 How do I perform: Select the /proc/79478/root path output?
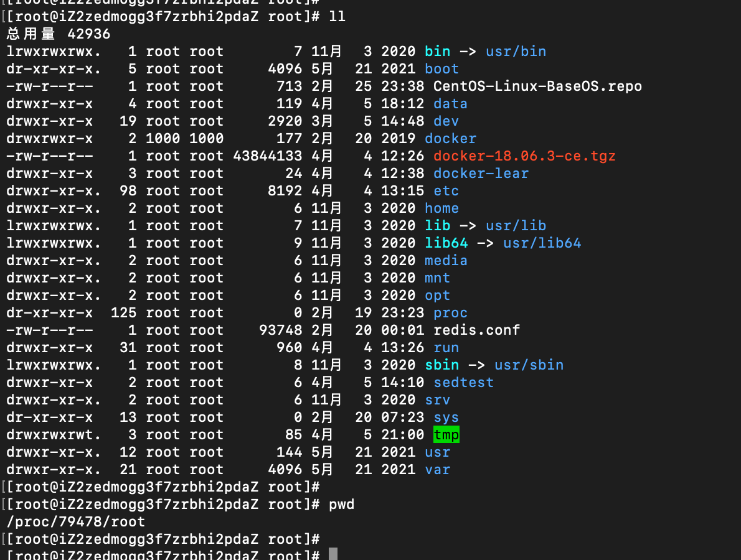tap(75, 522)
